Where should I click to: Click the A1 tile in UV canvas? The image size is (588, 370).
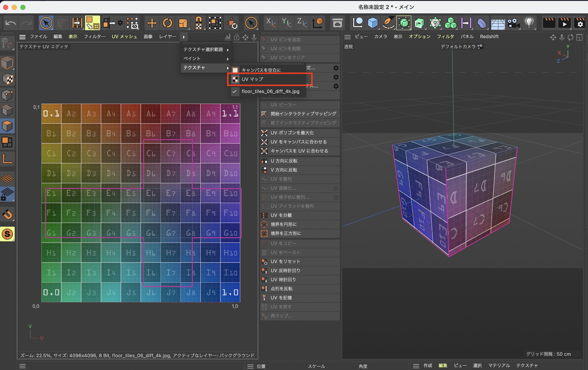[51, 114]
